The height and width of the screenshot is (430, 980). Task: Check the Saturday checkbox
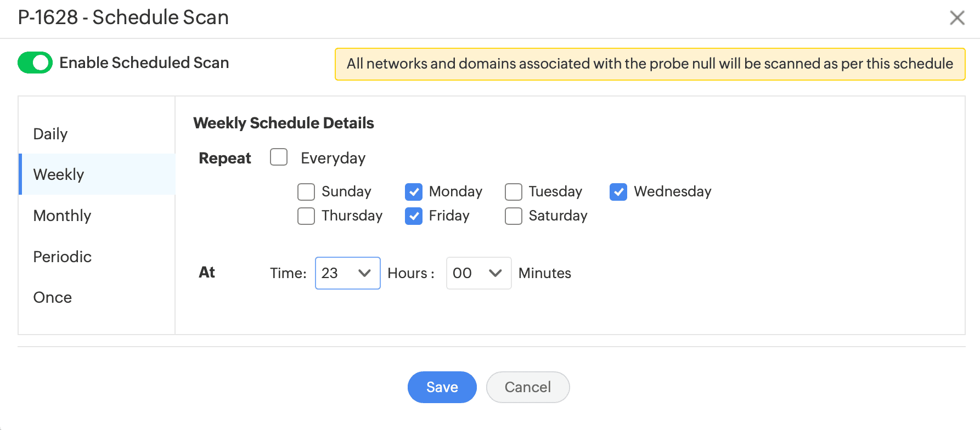pyautogui.click(x=514, y=216)
